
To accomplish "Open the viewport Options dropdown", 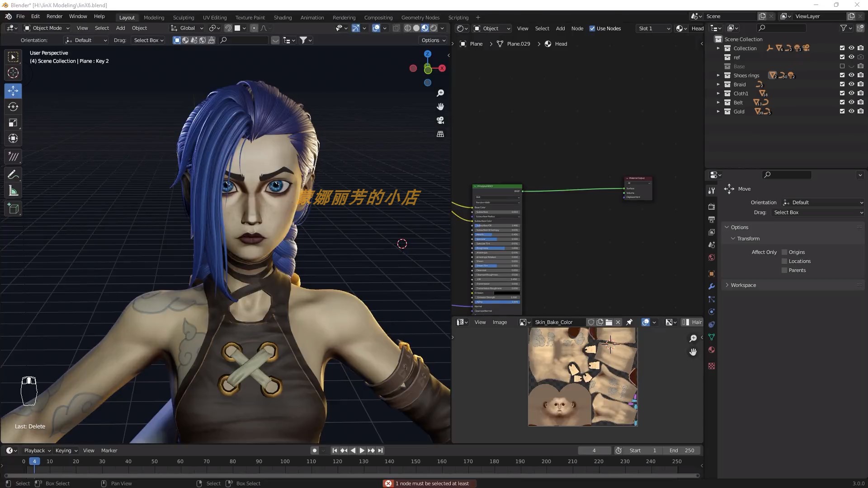I will click(433, 40).
